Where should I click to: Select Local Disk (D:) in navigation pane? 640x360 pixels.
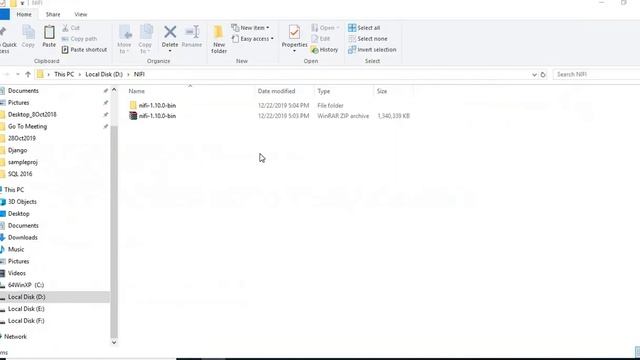click(27, 297)
